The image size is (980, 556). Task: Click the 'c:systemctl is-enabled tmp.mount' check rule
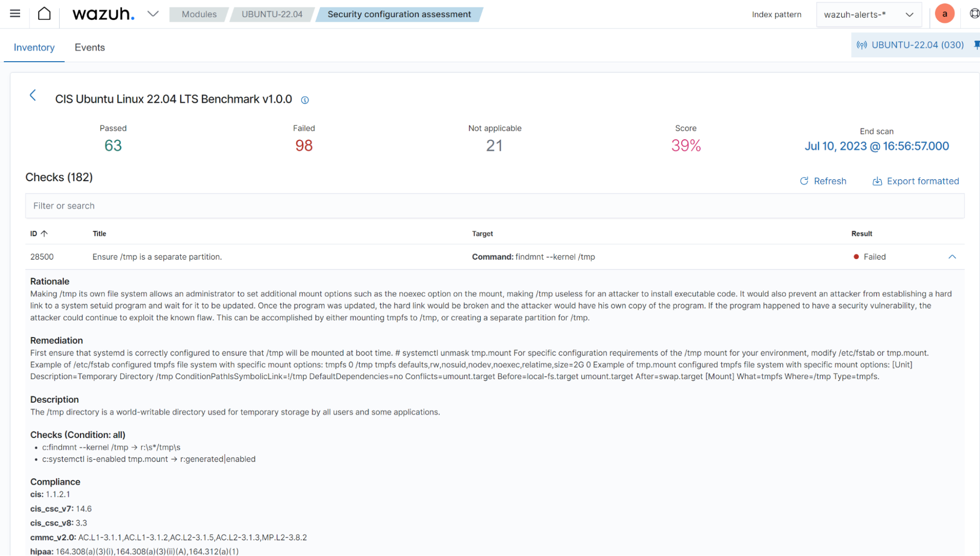(149, 459)
